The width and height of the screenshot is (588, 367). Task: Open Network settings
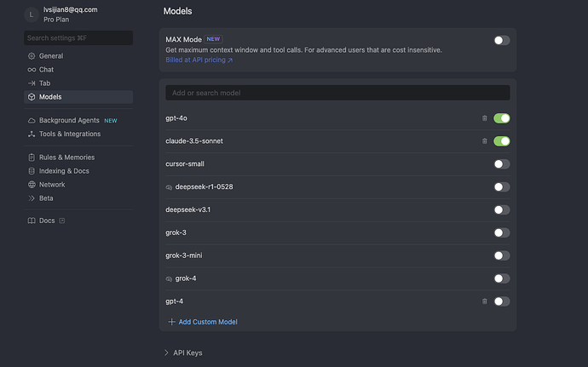(x=78, y=185)
